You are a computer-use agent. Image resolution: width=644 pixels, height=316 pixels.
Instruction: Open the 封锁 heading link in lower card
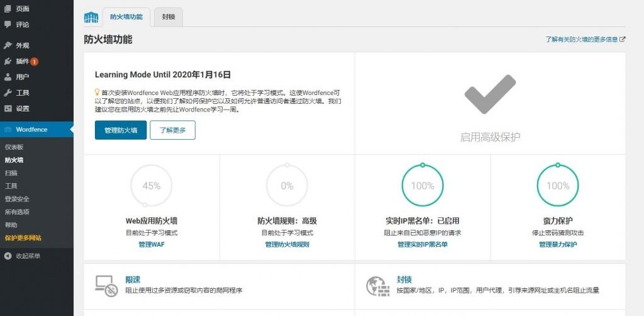click(404, 280)
